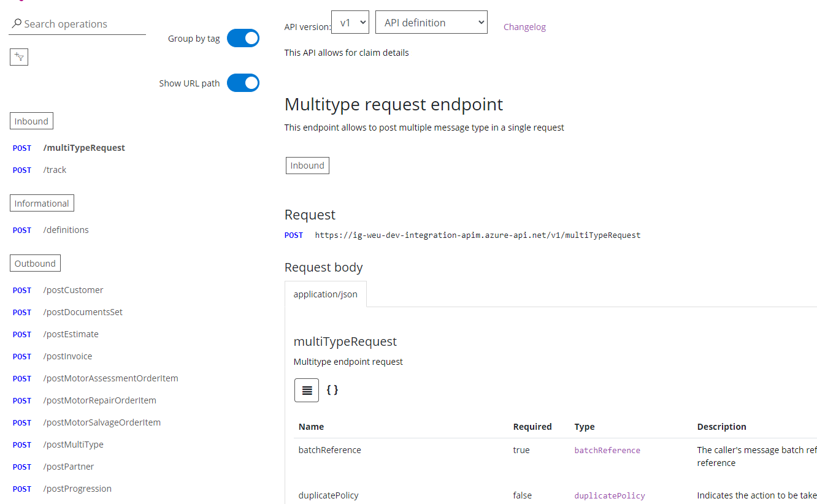Follow the batchReference type link
The width and height of the screenshot is (817, 504).
(607, 450)
